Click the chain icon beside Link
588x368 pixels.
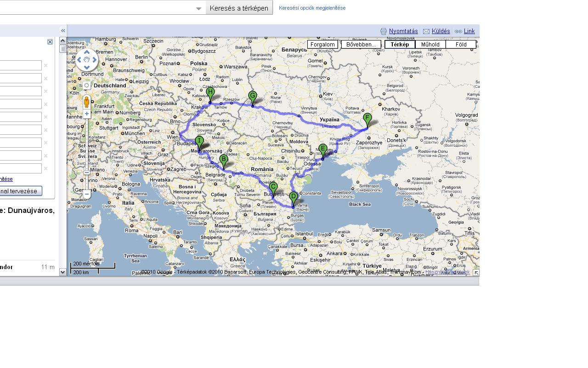(x=458, y=31)
